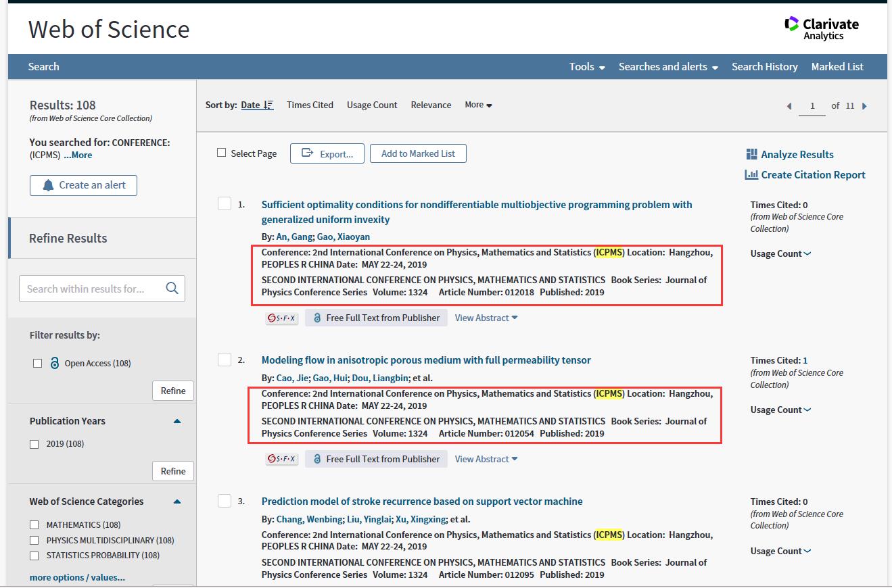Image resolution: width=892 pixels, height=588 pixels.
Task: Expand Usage Count for the first result
Action: coord(780,254)
